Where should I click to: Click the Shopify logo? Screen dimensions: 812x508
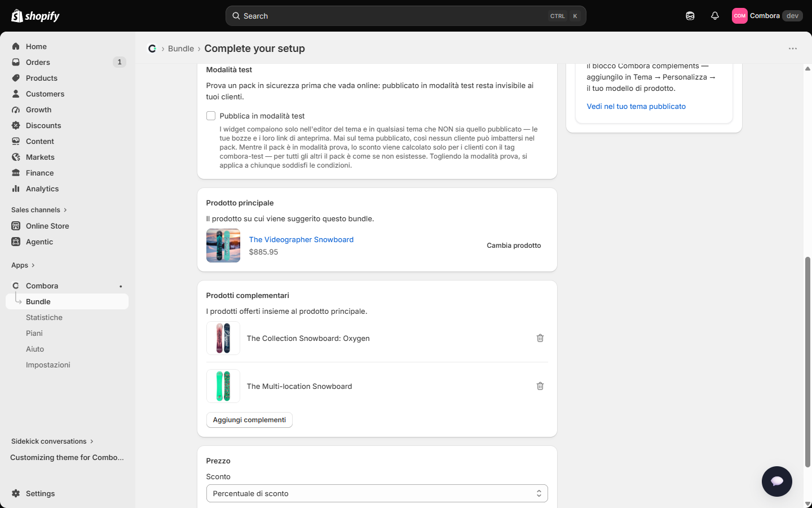pyautogui.click(x=36, y=16)
